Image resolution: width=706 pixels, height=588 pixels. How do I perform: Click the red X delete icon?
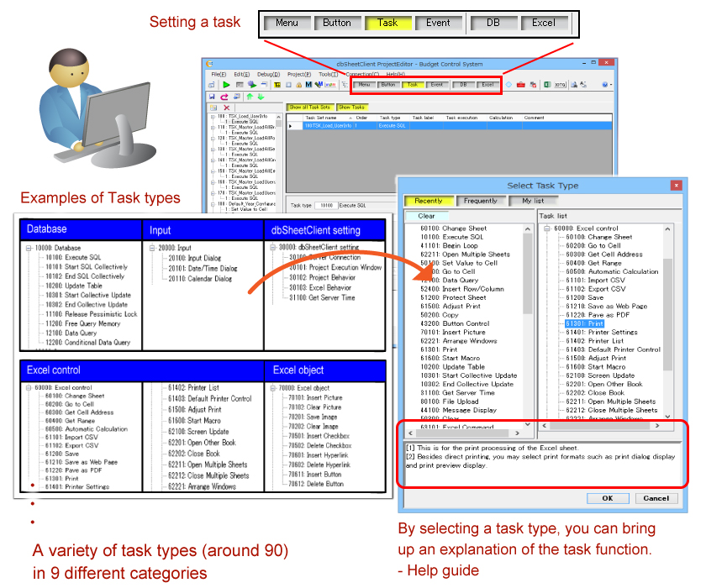[226, 108]
